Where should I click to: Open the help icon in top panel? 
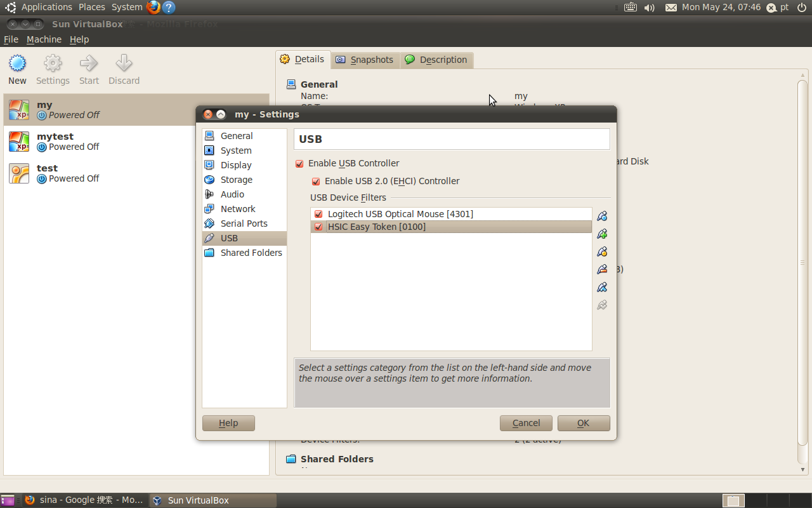(169, 7)
